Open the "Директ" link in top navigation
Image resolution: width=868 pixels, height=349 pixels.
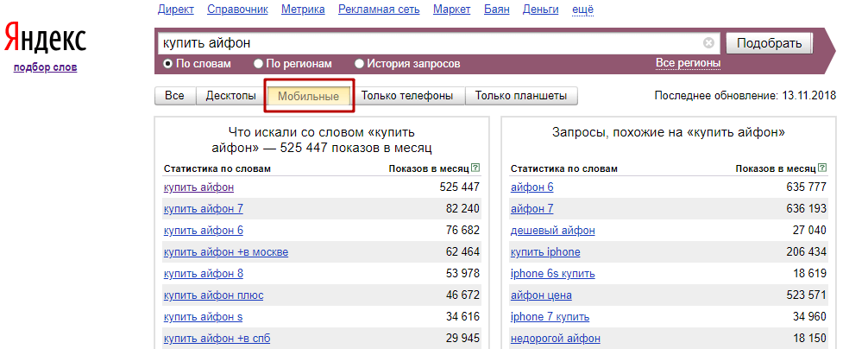176,10
